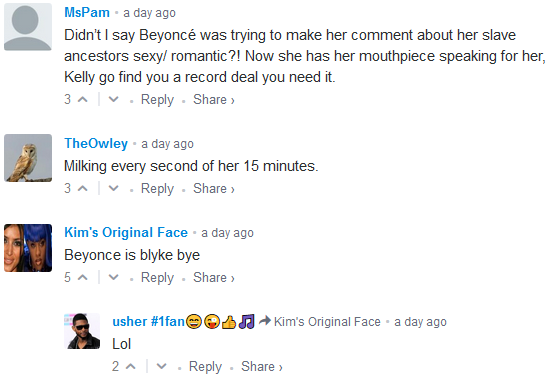This screenshot has width=550, height=389.
Task: Click the owl avatar thumbnail
Action: click(x=28, y=158)
